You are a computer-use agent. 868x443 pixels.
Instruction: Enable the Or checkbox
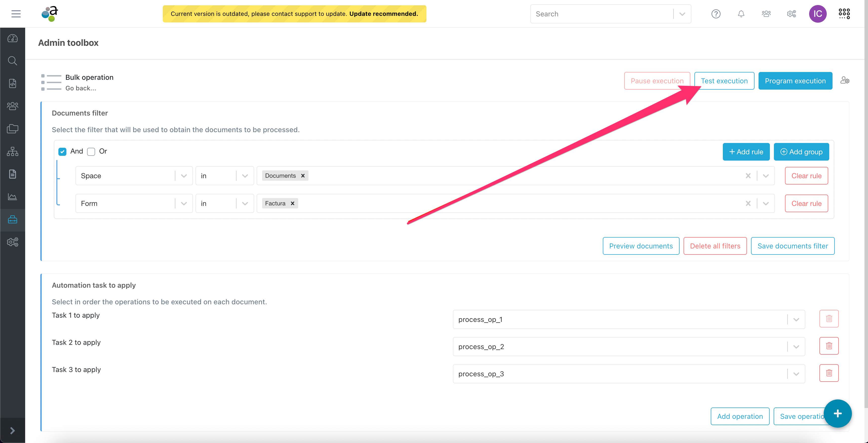(91, 151)
